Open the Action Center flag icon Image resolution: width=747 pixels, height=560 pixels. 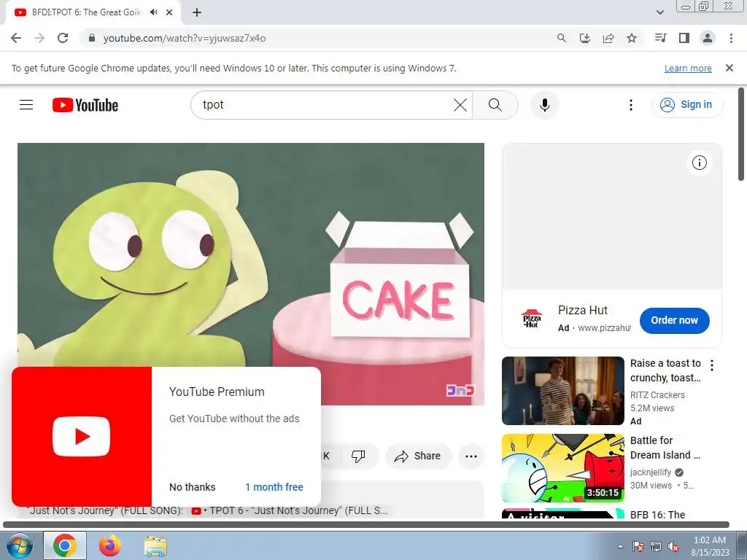[x=638, y=546]
